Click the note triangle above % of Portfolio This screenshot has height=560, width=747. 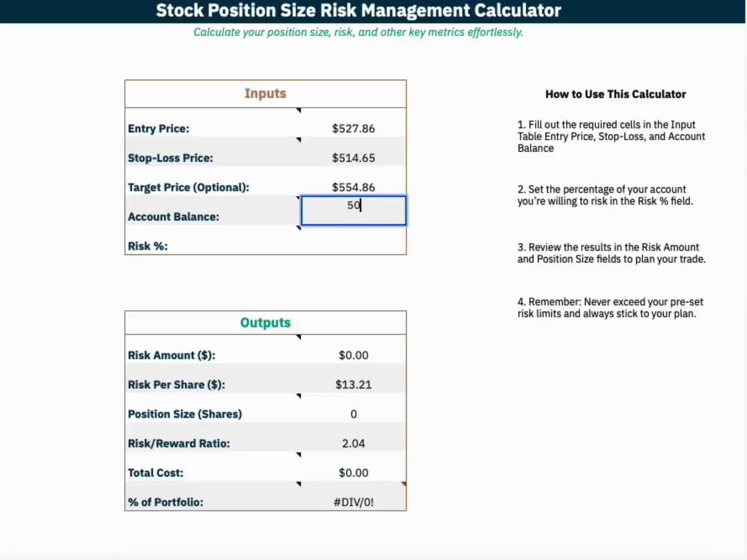tap(299, 484)
